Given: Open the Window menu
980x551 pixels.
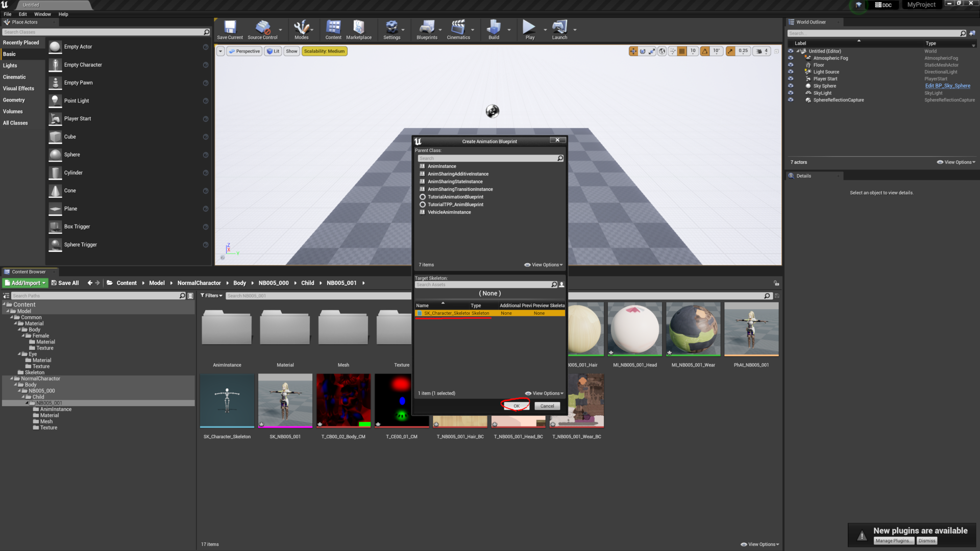Looking at the screenshot, I should coord(42,14).
